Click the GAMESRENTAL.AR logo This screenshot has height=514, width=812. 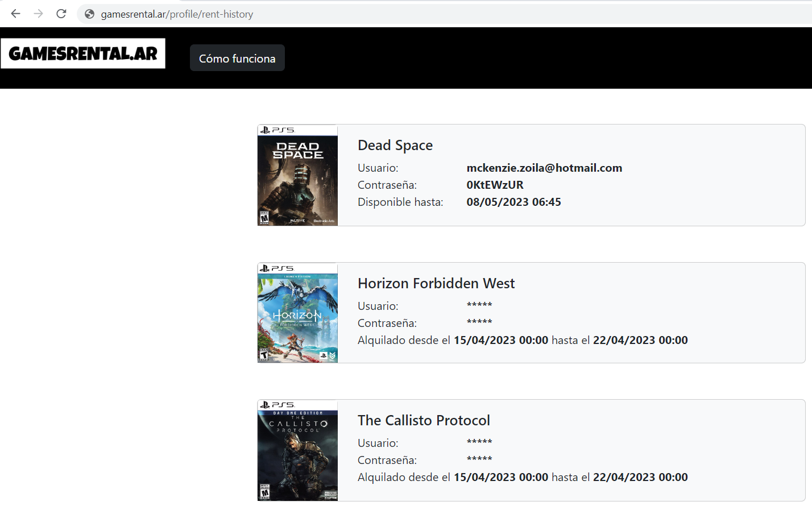click(83, 53)
